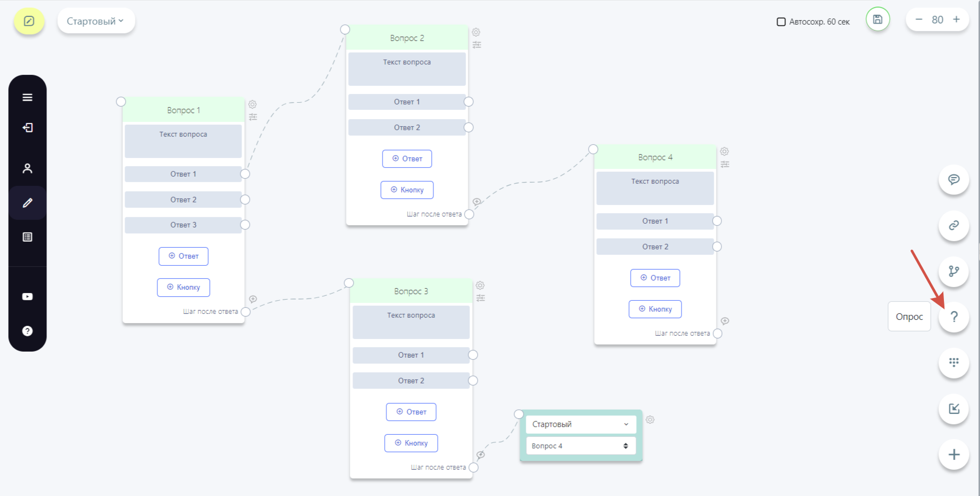Increase zoom with the plus button
Screen dimensions: 980x496
tap(956, 20)
